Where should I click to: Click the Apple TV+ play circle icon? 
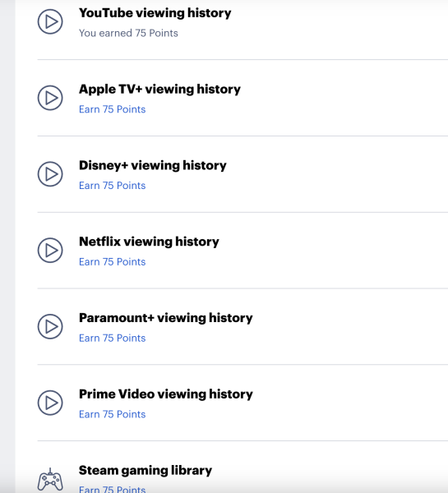click(x=50, y=98)
